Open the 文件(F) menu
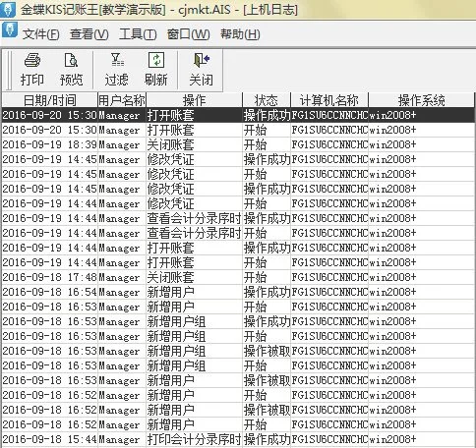The width and height of the screenshot is (476, 448). click(40, 34)
